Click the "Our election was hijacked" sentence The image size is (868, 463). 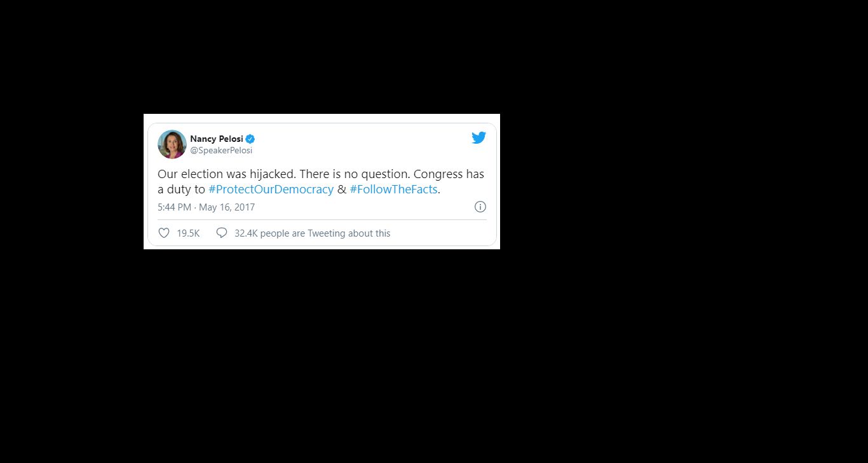pyautogui.click(x=226, y=174)
